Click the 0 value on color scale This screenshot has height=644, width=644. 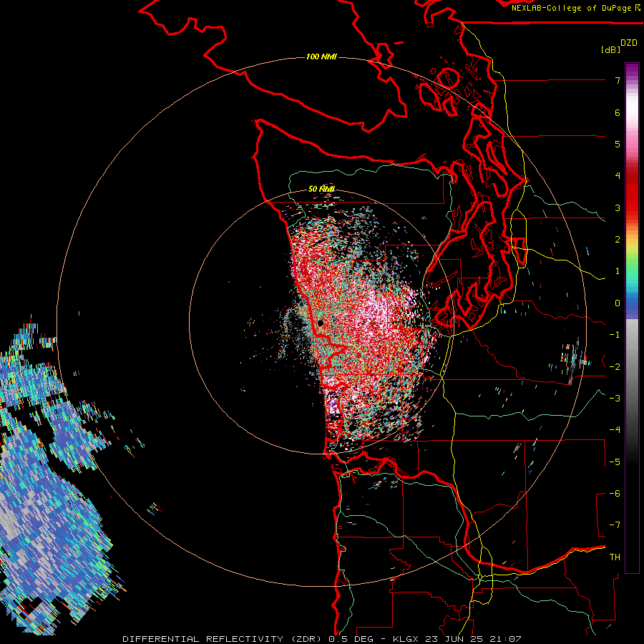tap(618, 303)
